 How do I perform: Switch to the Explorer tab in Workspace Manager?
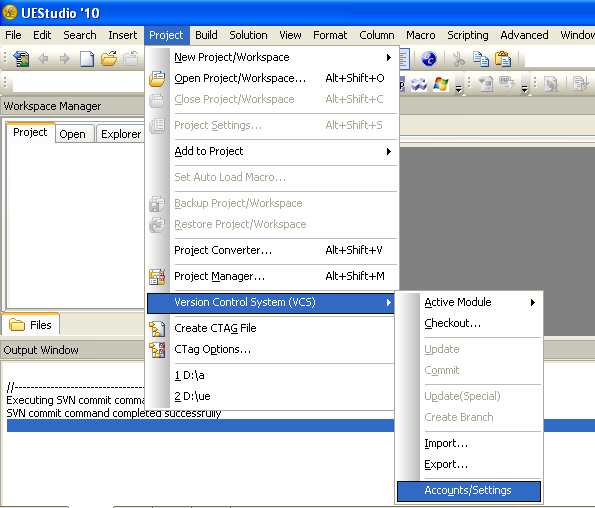[x=120, y=134]
